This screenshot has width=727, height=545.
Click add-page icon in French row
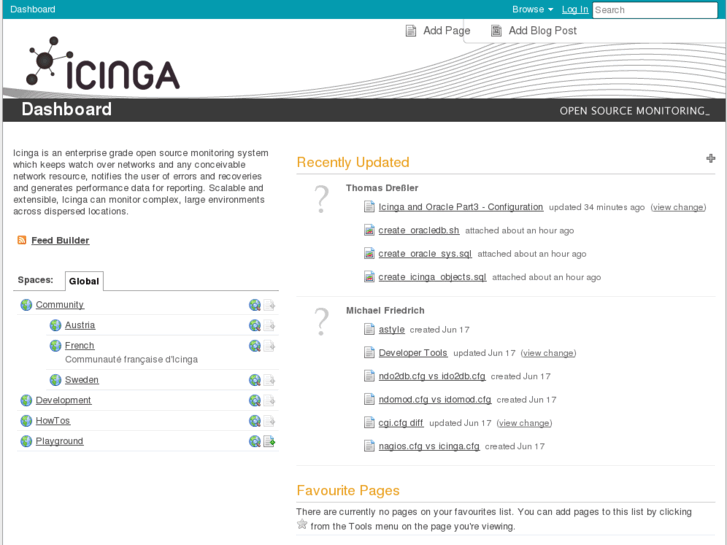coord(269,346)
